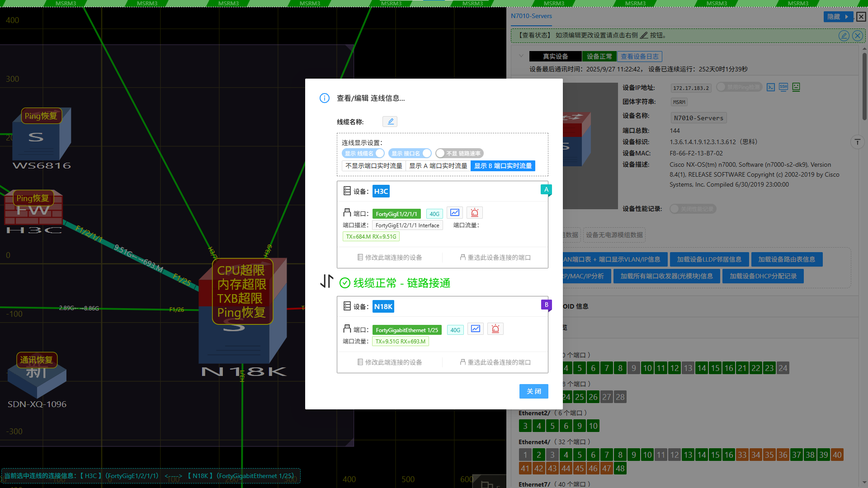Viewport: 868px width, 488px height.
Task: Open the telnet terminal icon beside IP address
Action: (x=771, y=87)
